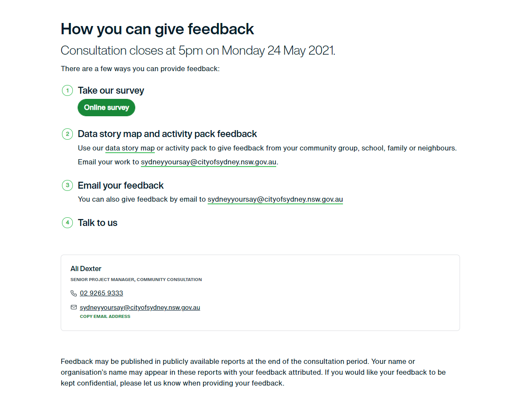Open the data story map link

[x=130, y=148]
